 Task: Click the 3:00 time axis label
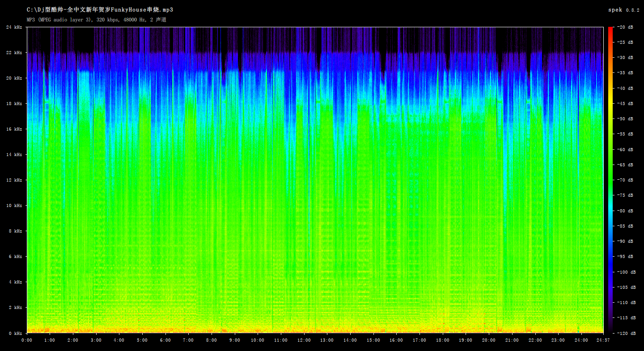pyautogui.click(x=96, y=340)
